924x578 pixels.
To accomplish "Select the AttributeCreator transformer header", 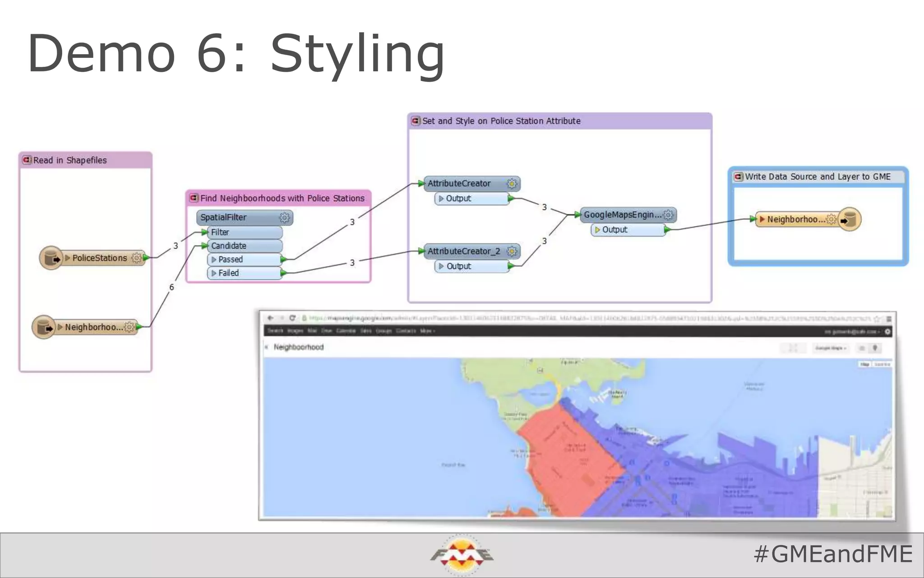I will [472, 184].
